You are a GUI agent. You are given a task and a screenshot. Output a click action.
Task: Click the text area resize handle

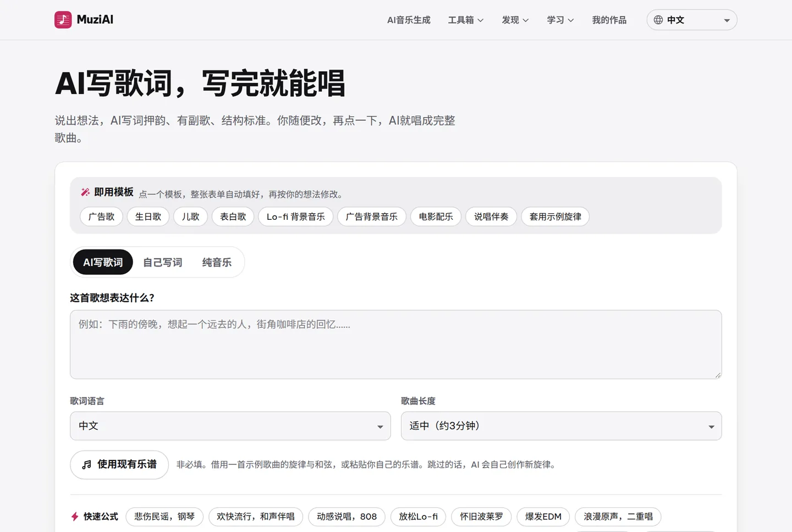[718, 375]
